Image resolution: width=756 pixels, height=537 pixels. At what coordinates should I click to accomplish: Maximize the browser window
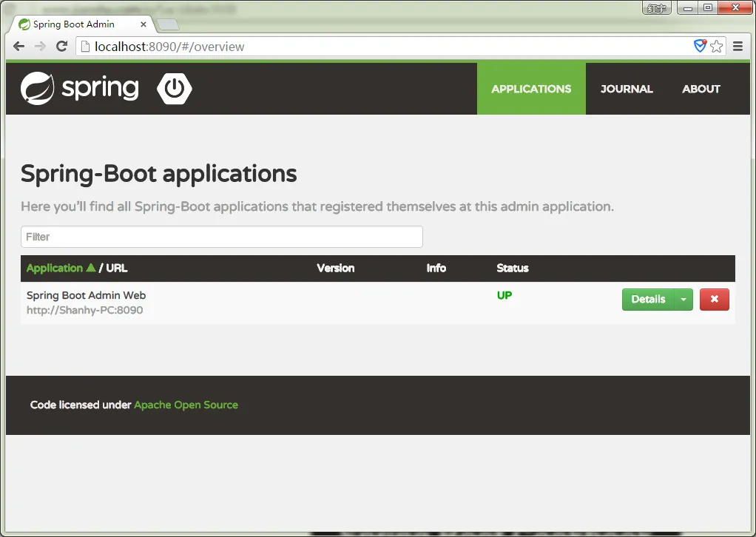point(708,7)
